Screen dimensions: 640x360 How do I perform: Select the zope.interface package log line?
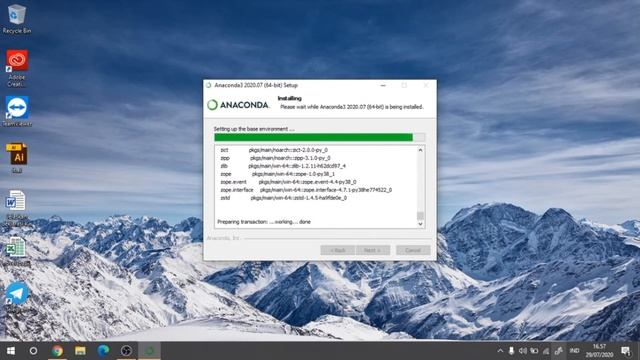coord(306,190)
